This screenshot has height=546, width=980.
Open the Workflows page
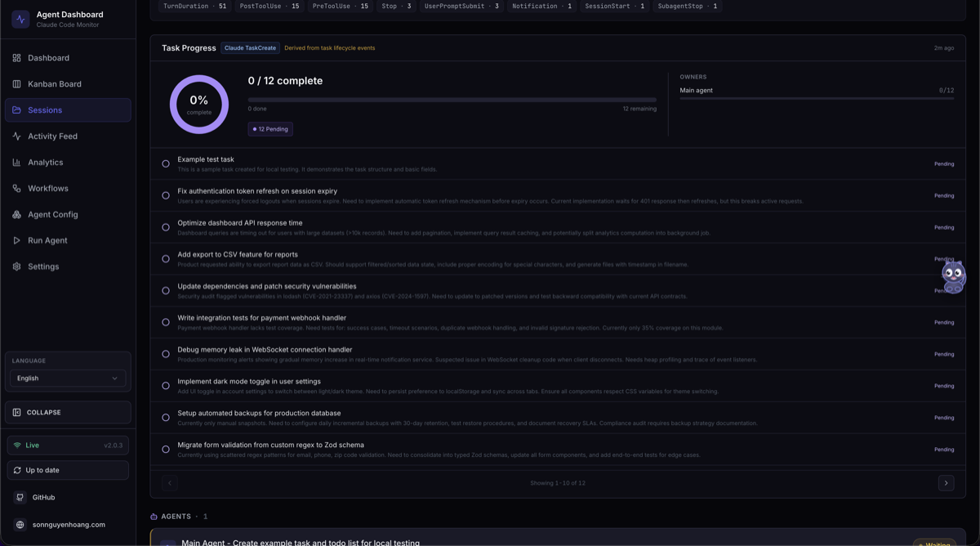click(68, 189)
